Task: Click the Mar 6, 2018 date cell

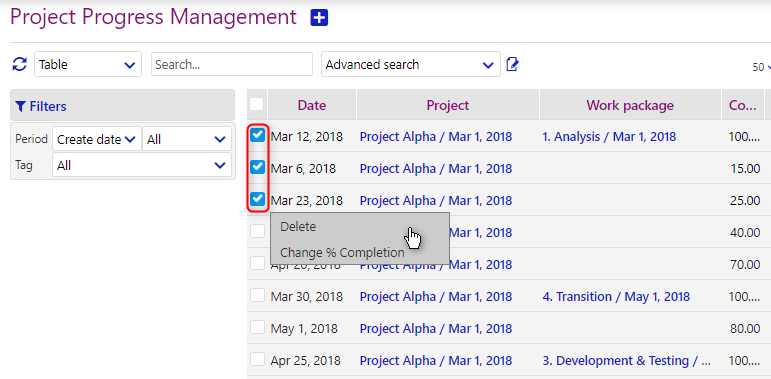Action: tap(303, 169)
